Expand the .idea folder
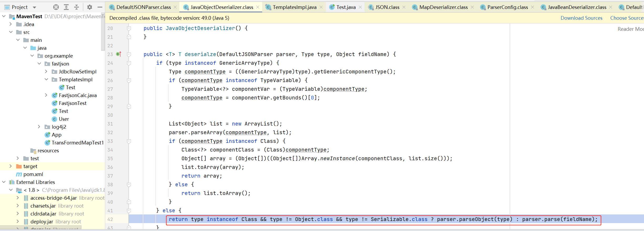This screenshot has width=644, height=231. point(11,24)
